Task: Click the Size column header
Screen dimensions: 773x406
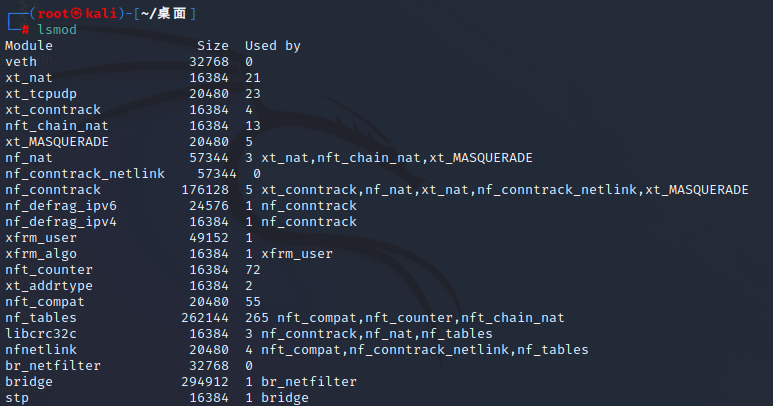Action: pyautogui.click(x=212, y=46)
